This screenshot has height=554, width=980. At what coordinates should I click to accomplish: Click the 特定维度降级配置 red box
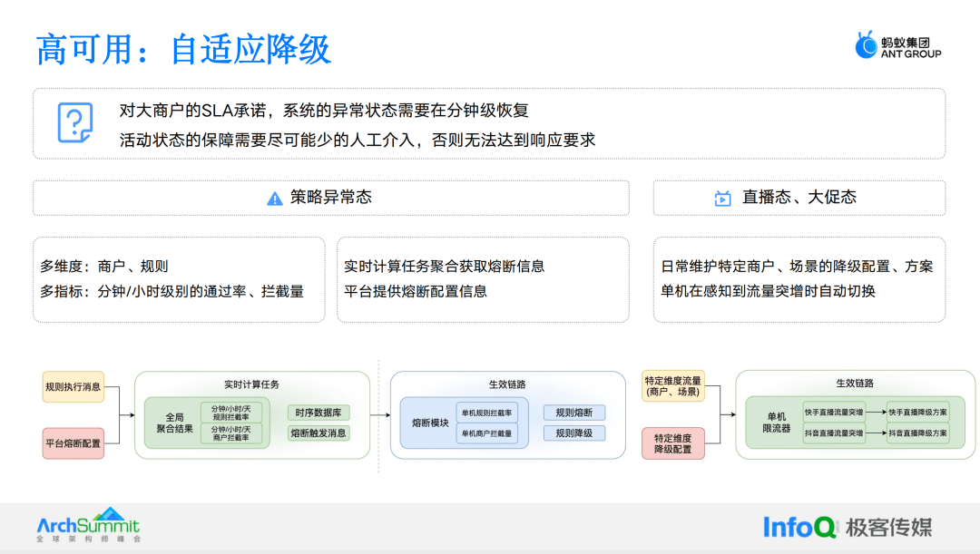[x=673, y=443]
